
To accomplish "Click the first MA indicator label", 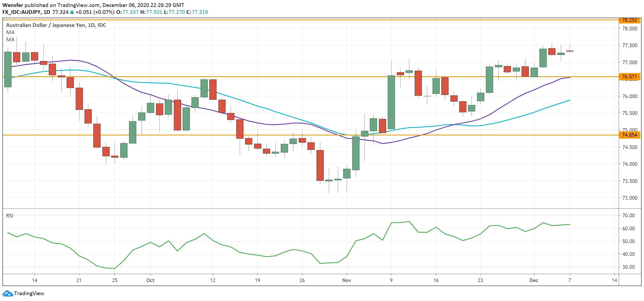I will [x=10, y=33].
